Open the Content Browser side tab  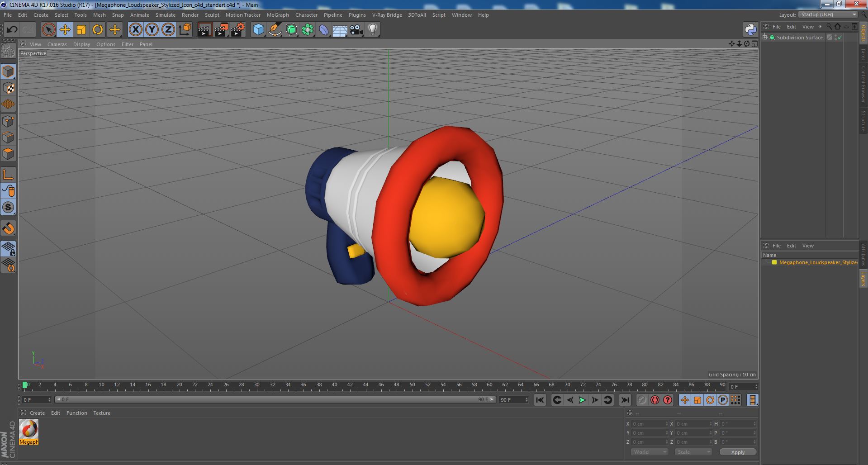863,84
